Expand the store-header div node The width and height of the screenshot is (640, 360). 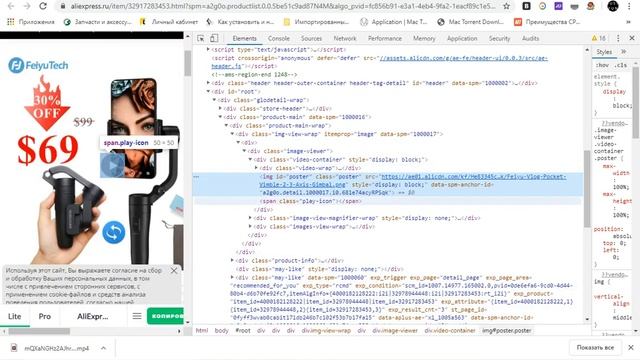(220, 109)
